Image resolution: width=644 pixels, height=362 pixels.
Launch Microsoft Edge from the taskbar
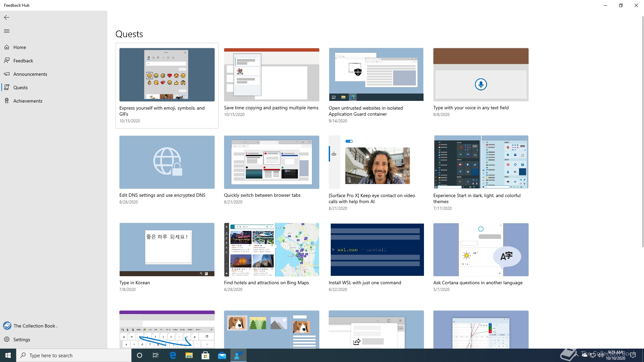click(173, 355)
